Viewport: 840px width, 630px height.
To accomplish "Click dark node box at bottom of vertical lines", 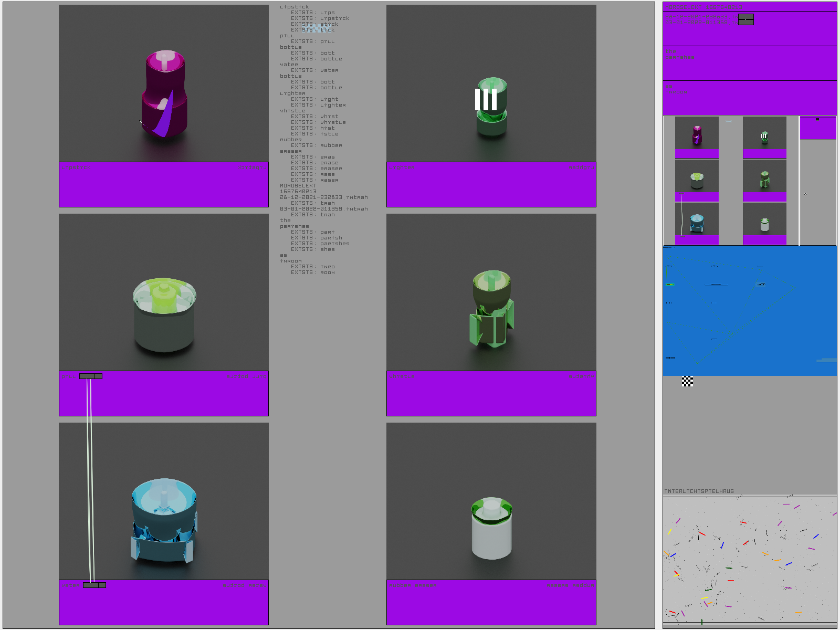I will pyautogui.click(x=94, y=585).
